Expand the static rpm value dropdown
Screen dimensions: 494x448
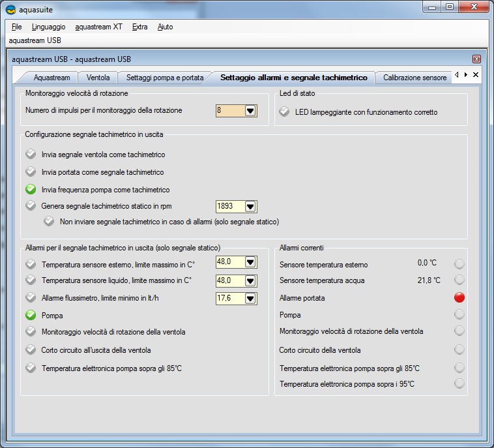pos(250,207)
